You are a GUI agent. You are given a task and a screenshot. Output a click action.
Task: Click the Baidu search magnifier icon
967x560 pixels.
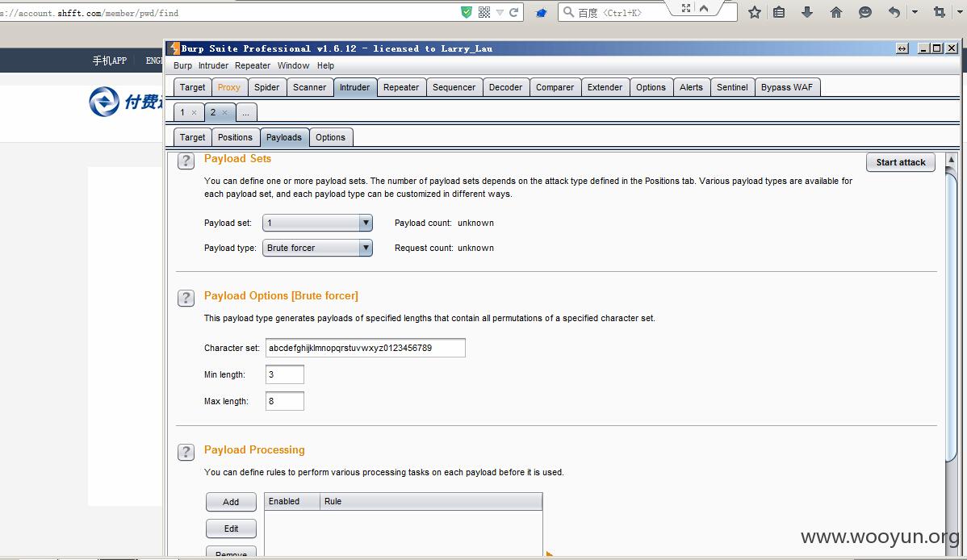[x=568, y=12]
